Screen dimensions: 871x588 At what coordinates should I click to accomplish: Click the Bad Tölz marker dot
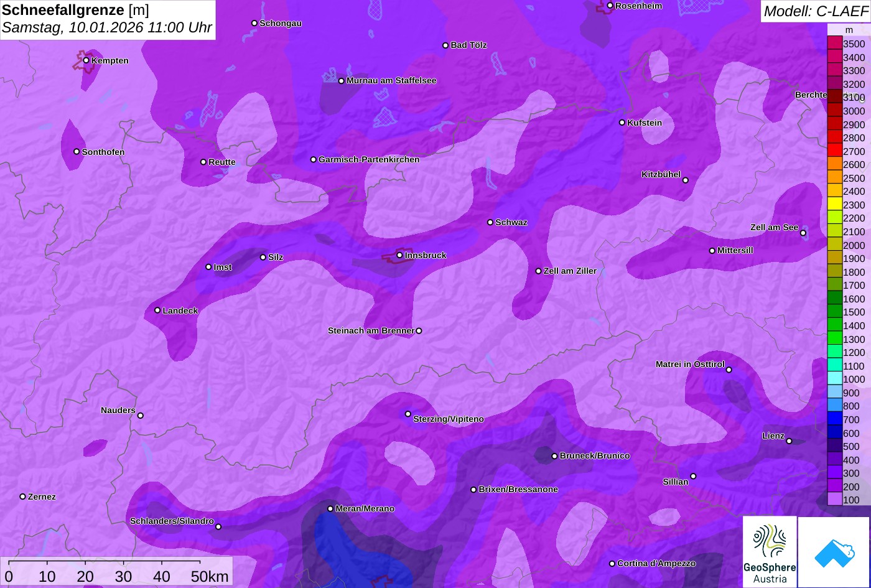tap(445, 45)
